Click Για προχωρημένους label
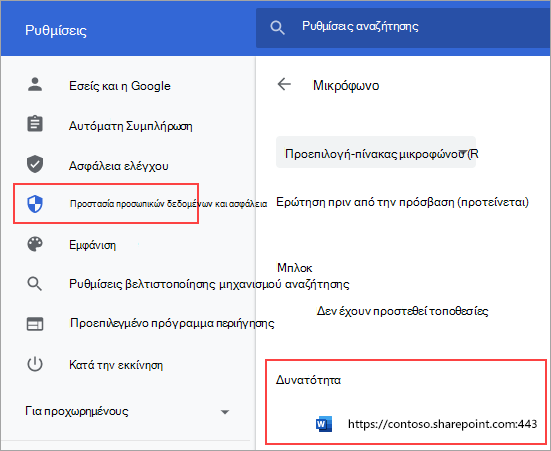Screen dimensions: 551x451 click(x=77, y=411)
